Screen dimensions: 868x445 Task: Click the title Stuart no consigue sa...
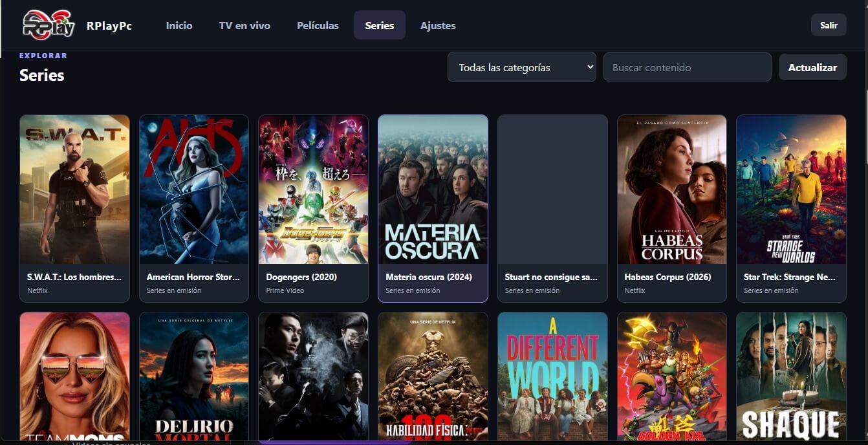pos(551,277)
